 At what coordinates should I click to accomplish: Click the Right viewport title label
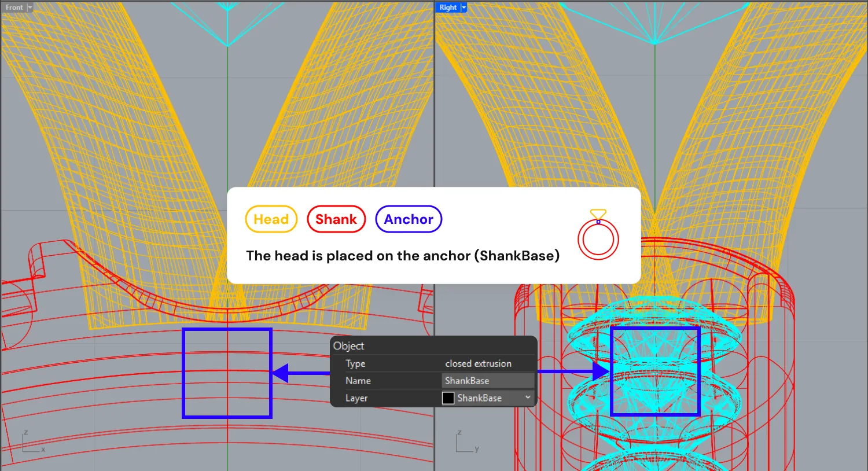tap(448, 8)
